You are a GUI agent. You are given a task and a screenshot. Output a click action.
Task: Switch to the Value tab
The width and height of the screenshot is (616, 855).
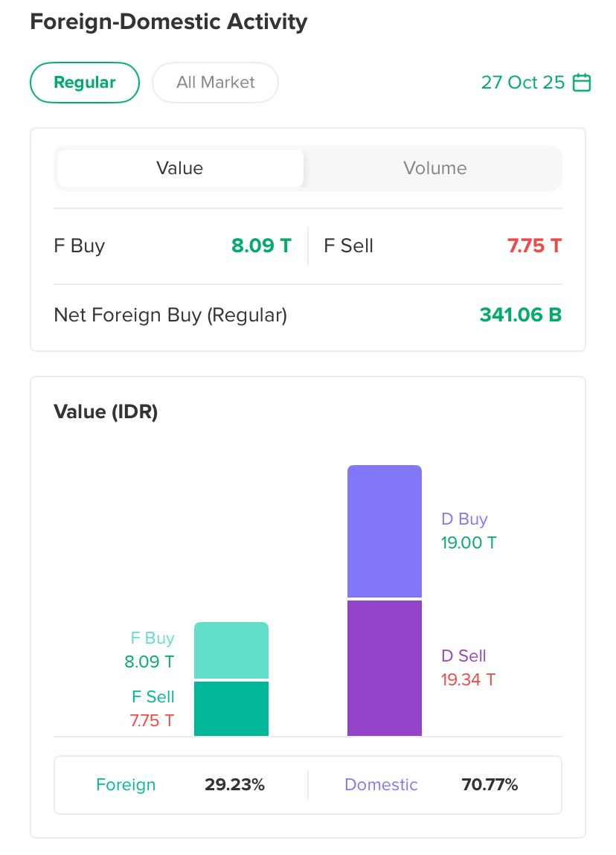tap(179, 168)
